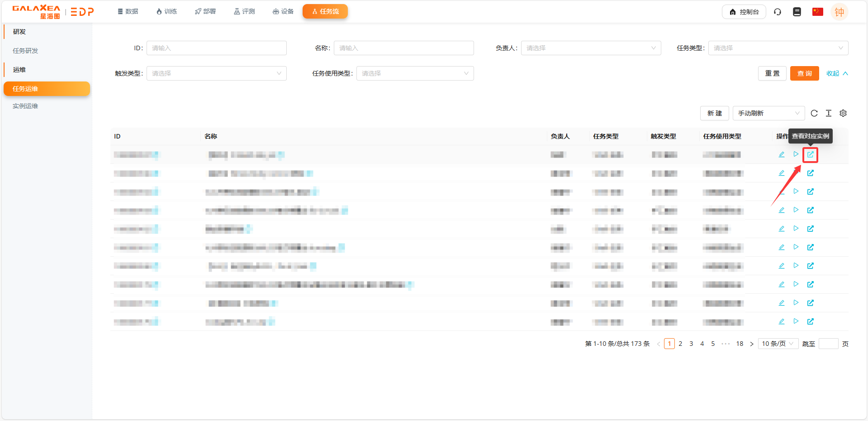The image size is (868, 421).
Task: Open instance view icon on the last row
Action: point(810,321)
